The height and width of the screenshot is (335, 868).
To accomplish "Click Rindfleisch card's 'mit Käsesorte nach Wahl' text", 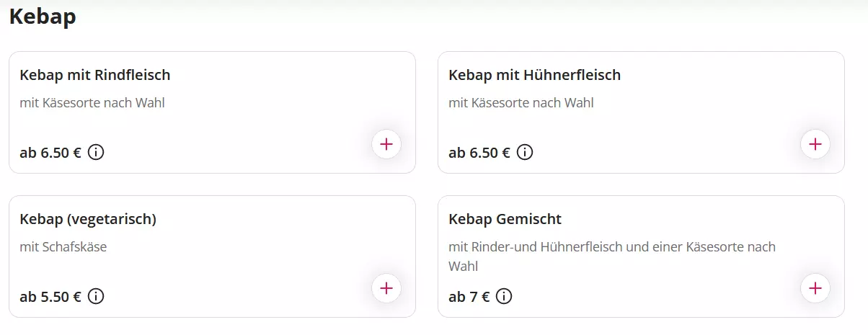I will pos(92,103).
